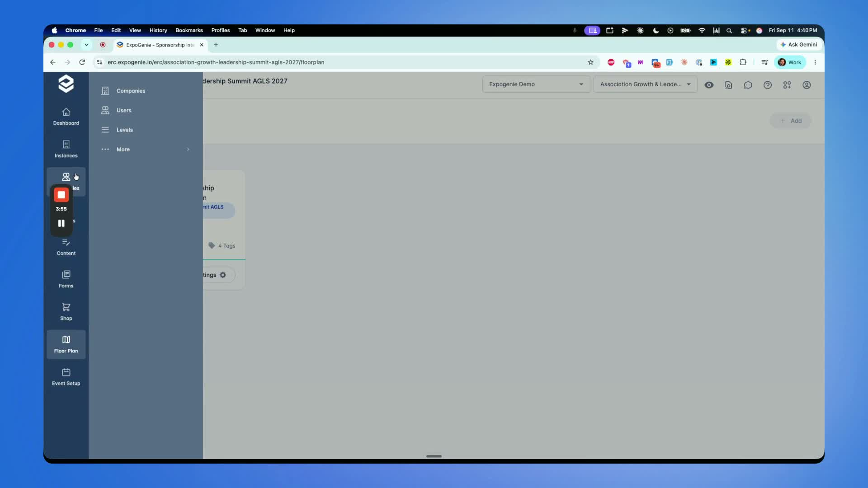Open the chat messages icon

click(x=748, y=85)
